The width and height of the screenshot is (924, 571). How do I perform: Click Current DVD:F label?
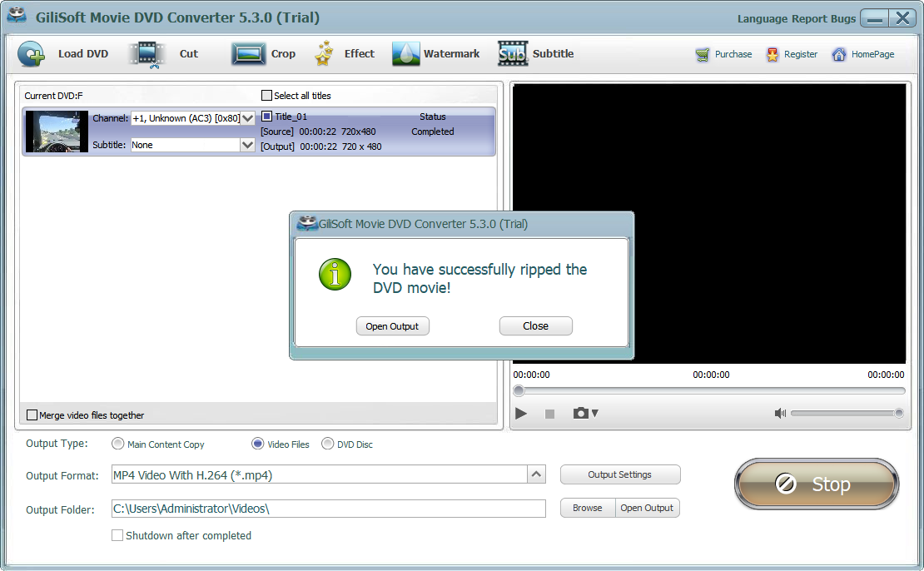(x=53, y=96)
